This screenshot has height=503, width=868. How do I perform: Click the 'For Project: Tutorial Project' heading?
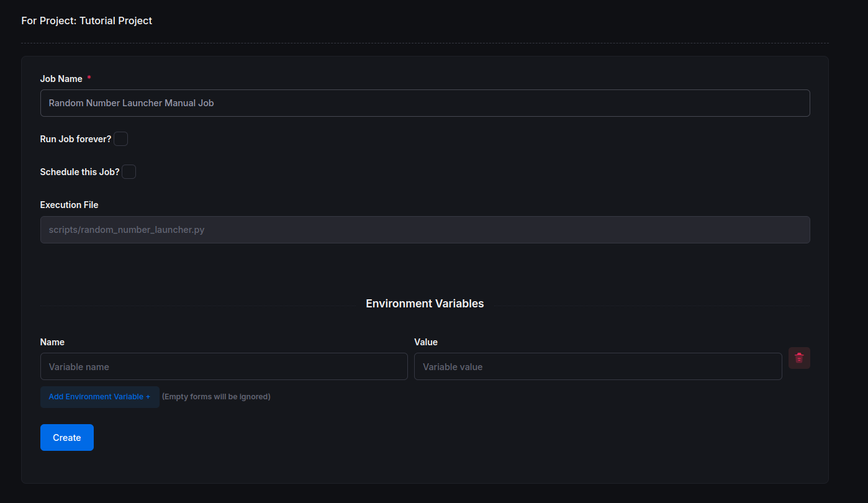click(86, 20)
